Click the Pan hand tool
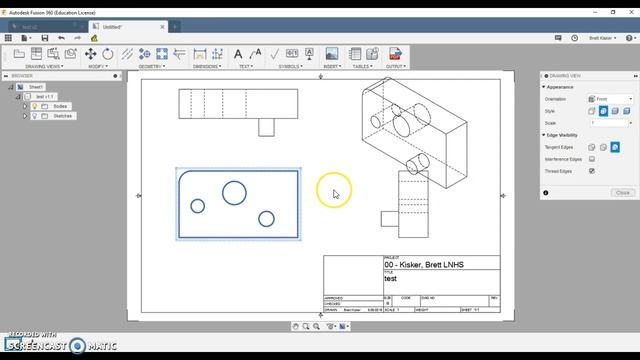The image size is (640, 360). pyautogui.click(x=296, y=326)
